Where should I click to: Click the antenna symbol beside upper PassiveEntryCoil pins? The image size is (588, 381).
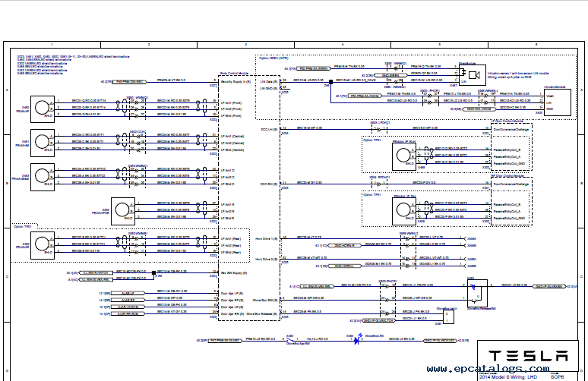[x=404, y=156]
